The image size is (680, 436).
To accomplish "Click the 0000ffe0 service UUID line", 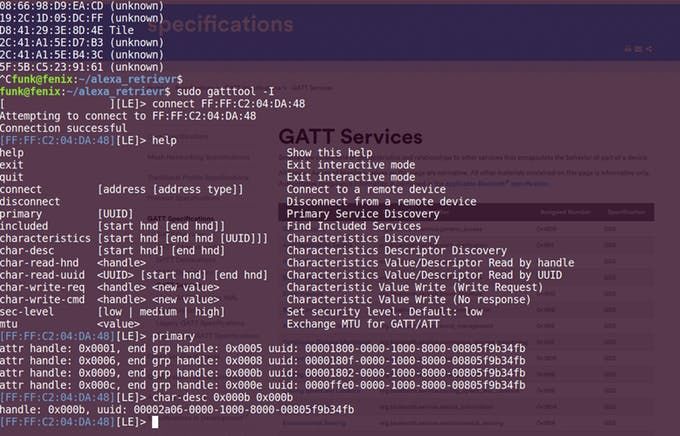I will pyautogui.click(x=263, y=385).
